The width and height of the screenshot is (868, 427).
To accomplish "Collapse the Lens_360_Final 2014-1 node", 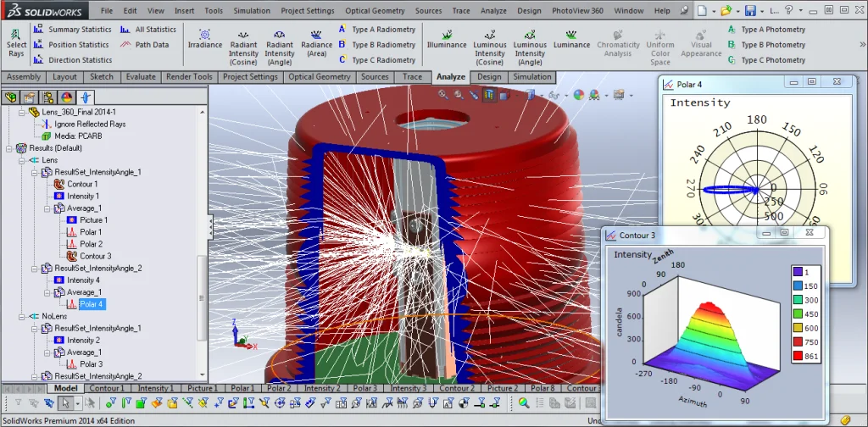I will pyautogui.click(x=22, y=113).
